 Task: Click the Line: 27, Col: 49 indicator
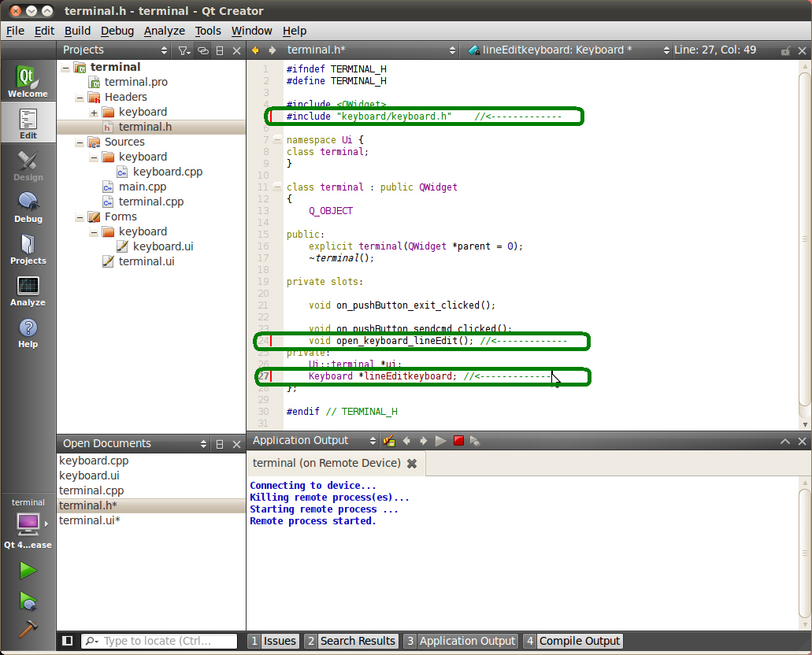[714, 50]
